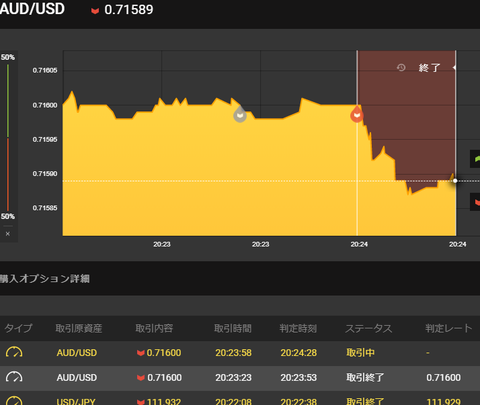The height and width of the screenshot is (405, 480).
Task: Select AUD/USD in the finished 20:23:23 row
Action: click(x=77, y=377)
